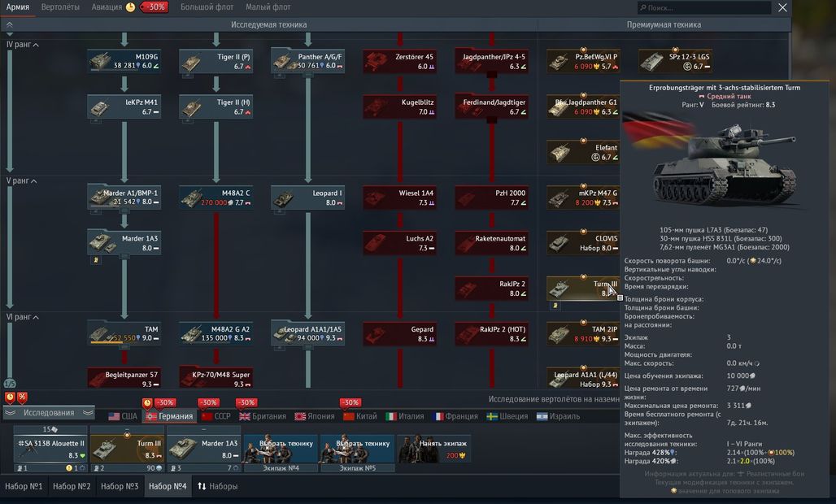Select the mKPz M47 G premium icon
836x504 pixels.
point(583,197)
